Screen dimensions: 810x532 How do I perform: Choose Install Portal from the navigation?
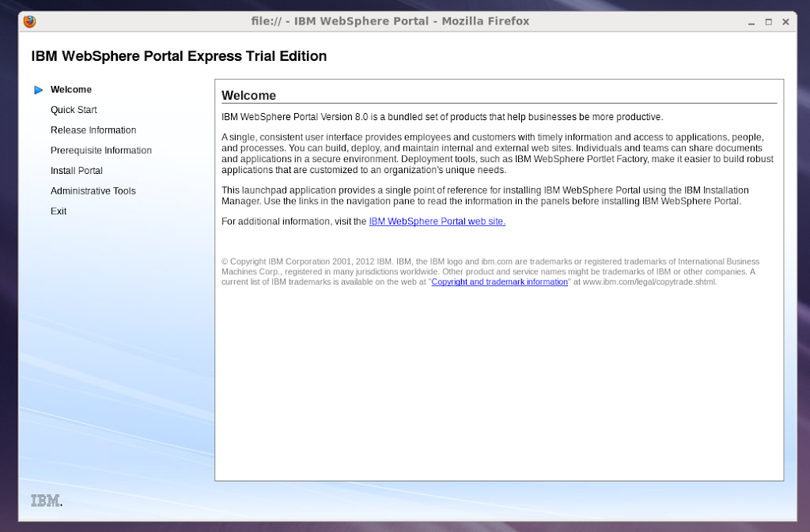tap(77, 171)
